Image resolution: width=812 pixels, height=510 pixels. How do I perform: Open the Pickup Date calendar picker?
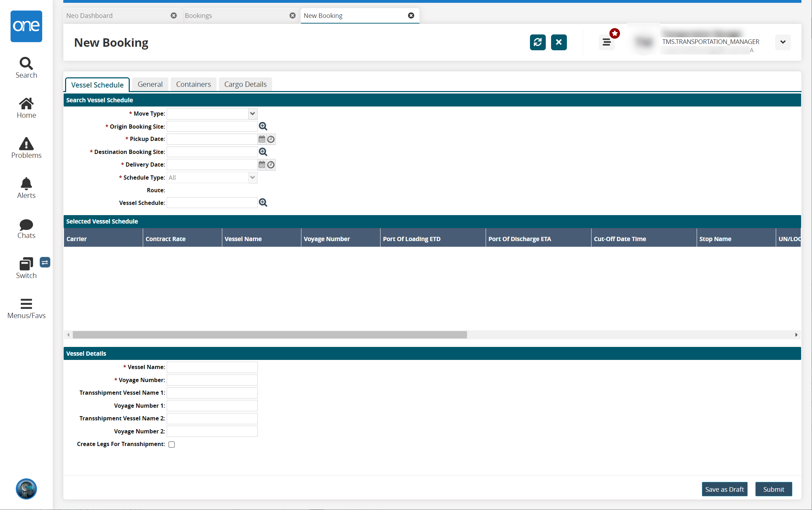point(262,139)
